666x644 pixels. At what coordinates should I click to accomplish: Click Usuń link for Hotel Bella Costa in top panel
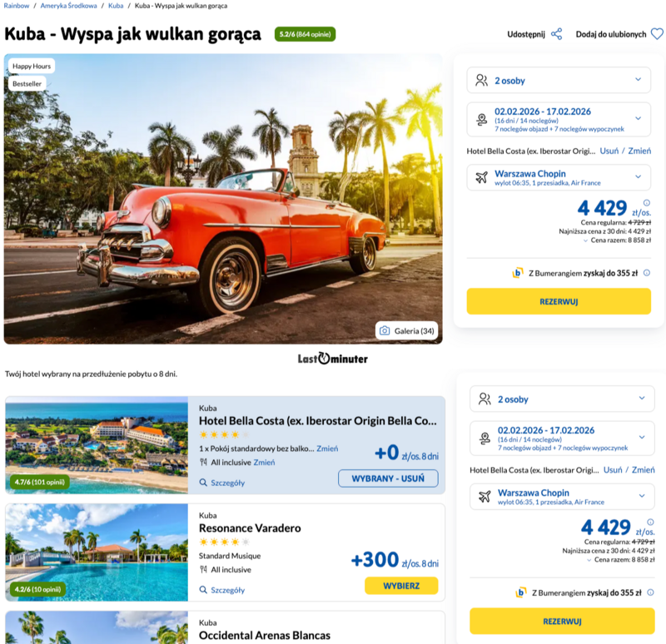click(609, 151)
